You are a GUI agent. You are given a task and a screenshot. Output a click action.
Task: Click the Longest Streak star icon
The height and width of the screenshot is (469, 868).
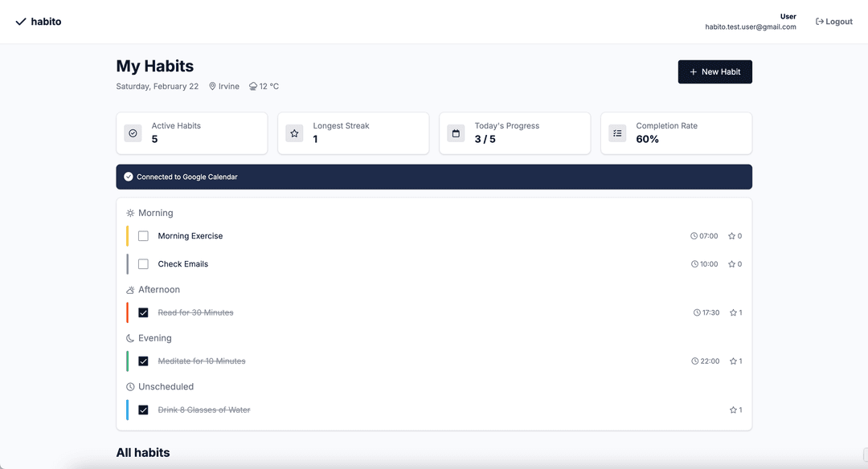[x=294, y=133]
